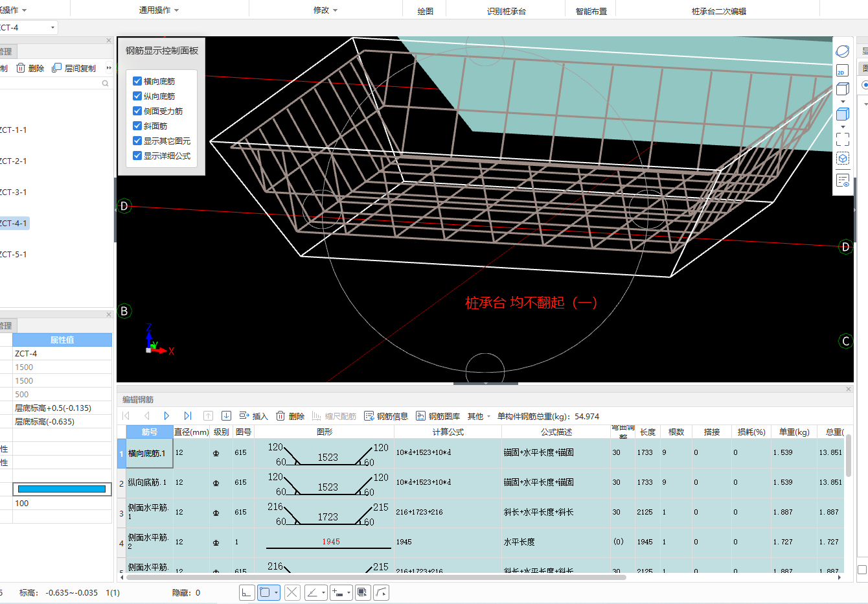Click the move row down icon

coord(226,416)
